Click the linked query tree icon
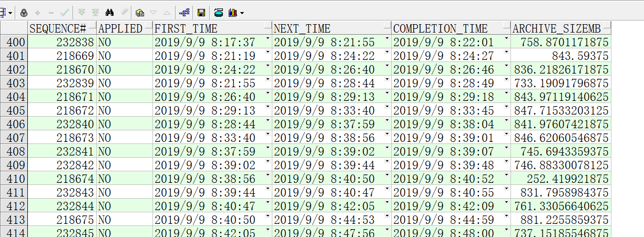The image size is (644, 237). pyautogui.click(x=185, y=12)
